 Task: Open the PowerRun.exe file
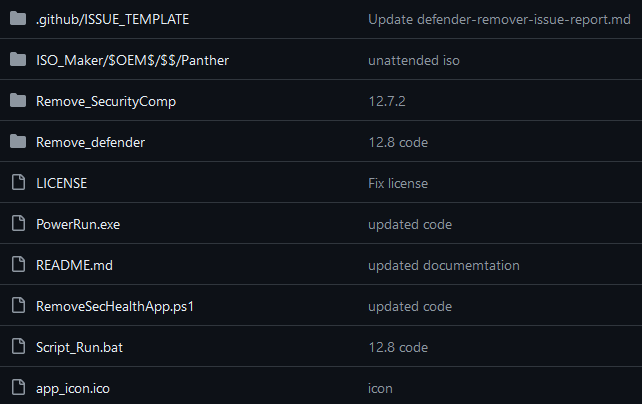click(x=78, y=224)
